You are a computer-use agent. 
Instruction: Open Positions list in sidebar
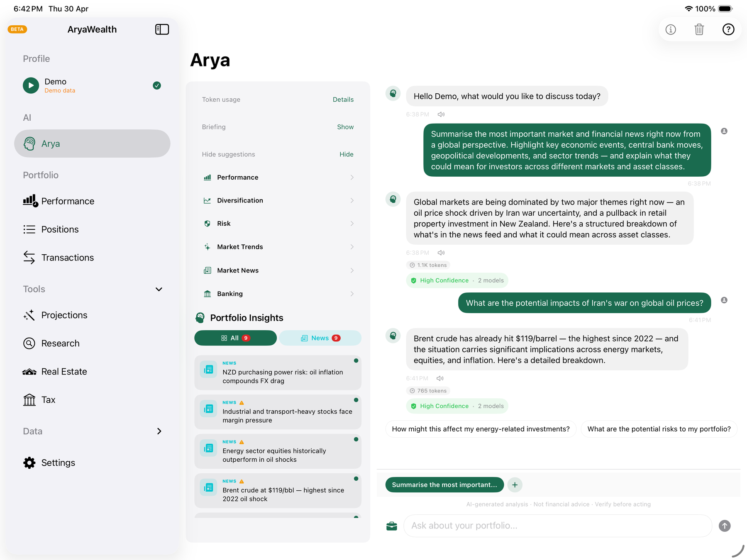click(x=92, y=229)
